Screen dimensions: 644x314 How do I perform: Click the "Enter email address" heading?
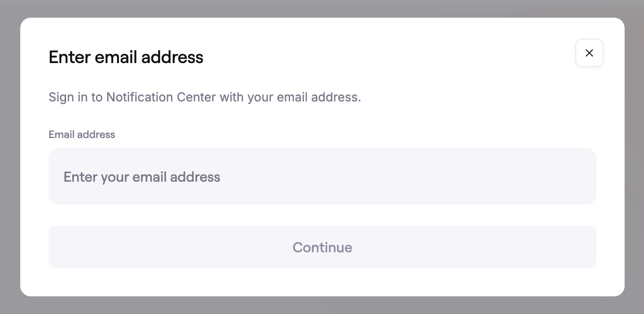(126, 57)
